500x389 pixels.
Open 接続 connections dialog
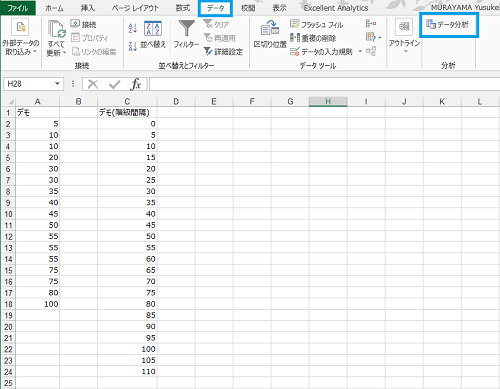83,24
